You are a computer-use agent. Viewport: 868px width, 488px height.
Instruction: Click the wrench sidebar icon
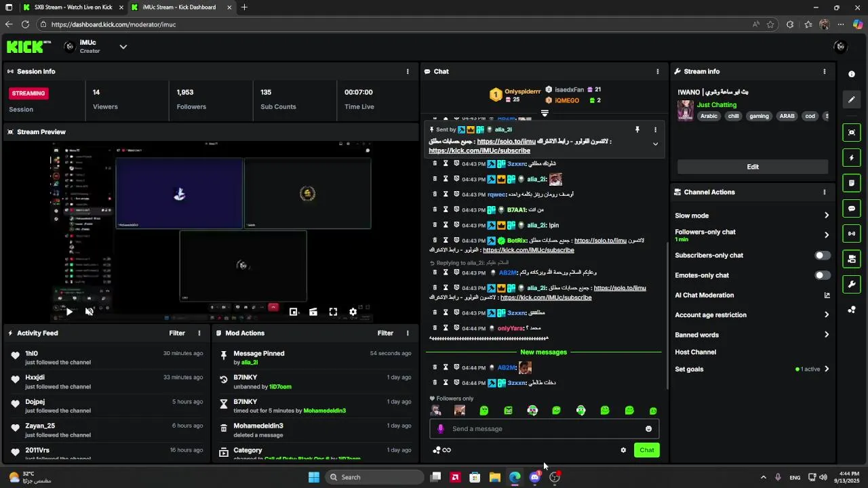pyautogui.click(x=852, y=284)
